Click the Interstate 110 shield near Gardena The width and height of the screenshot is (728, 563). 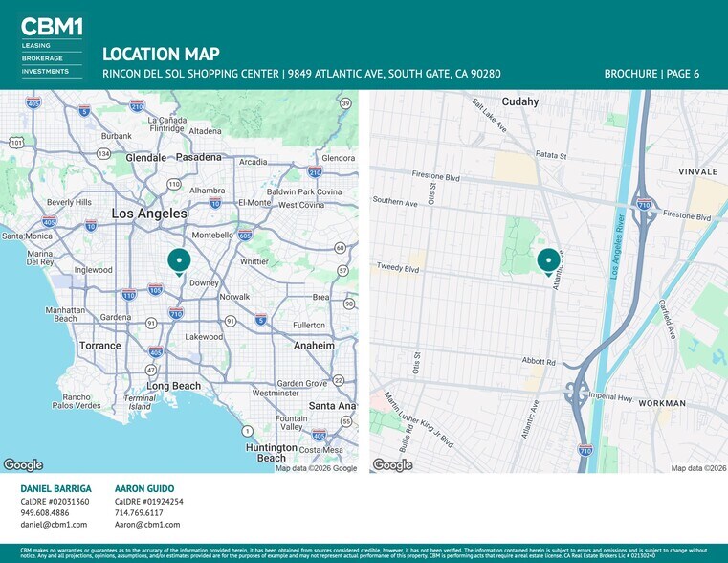pos(128,295)
